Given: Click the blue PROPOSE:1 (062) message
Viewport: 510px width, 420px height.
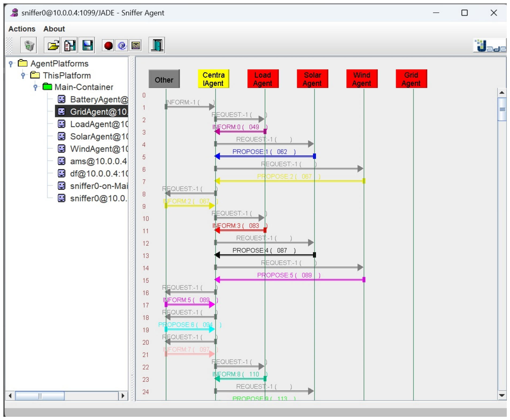Looking at the screenshot, I should point(265,154).
